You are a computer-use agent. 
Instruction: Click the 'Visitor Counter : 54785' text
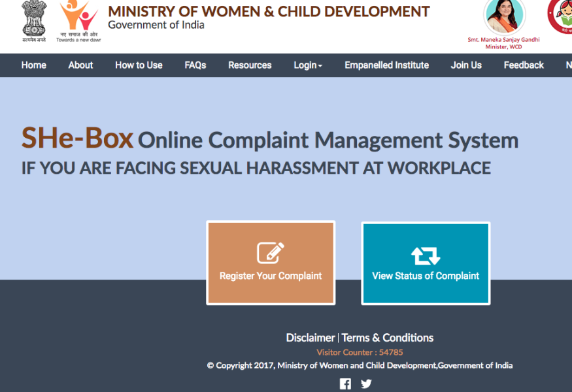pyautogui.click(x=360, y=352)
